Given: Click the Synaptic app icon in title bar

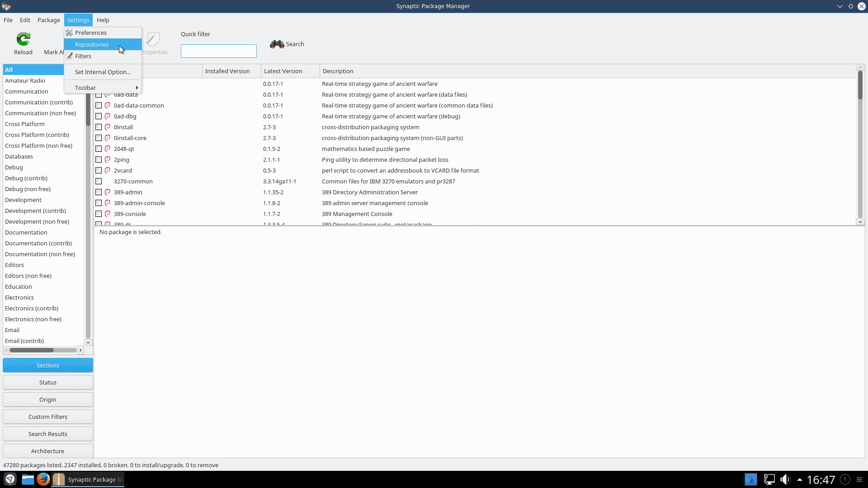Looking at the screenshot, I should click(x=6, y=6).
